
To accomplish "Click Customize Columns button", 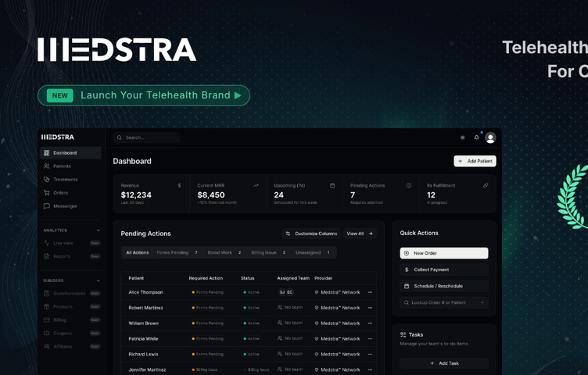I will pyautogui.click(x=311, y=234).
